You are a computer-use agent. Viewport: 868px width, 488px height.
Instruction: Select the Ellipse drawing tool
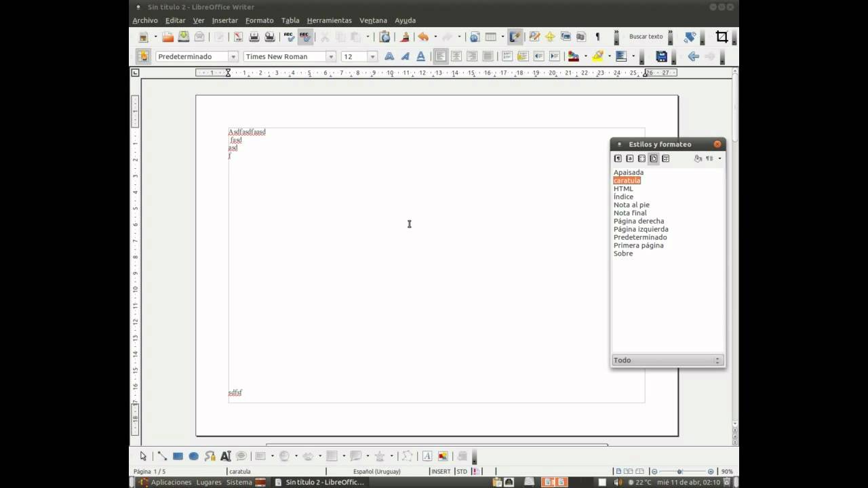pyautogui.click(x=193, y=456)
